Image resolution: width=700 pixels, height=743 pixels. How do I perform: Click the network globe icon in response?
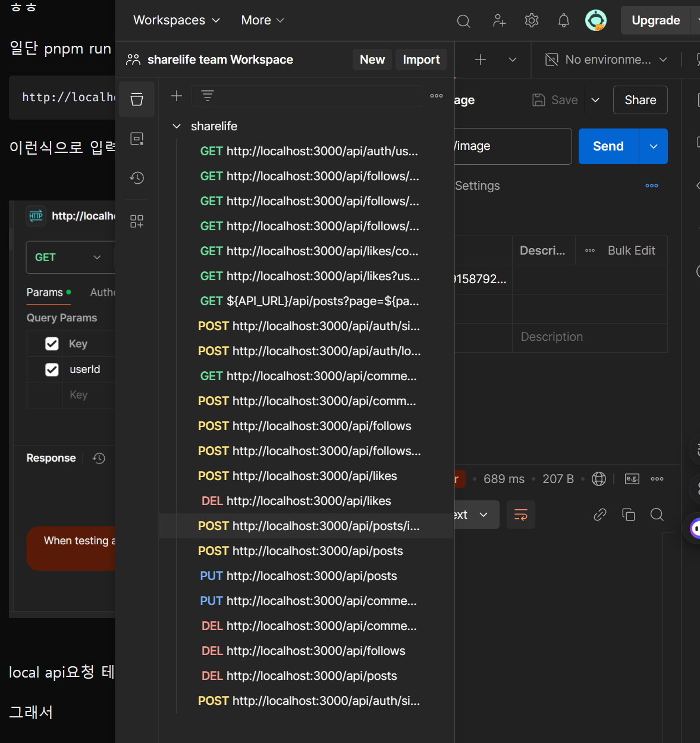pos(599,479)
